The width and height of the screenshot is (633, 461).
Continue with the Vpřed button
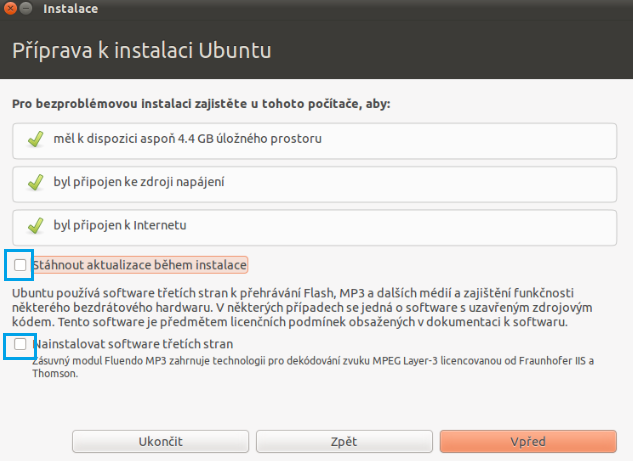click(x=527, y=441)
